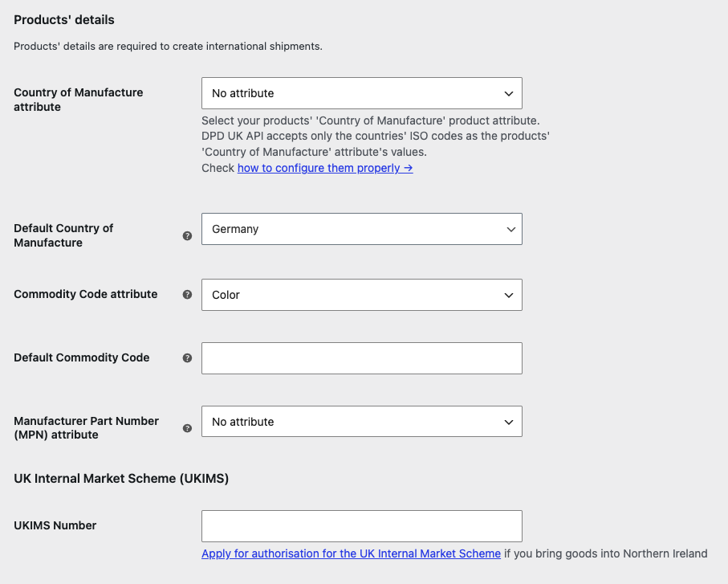Click the Default Commodity Code help icon
The image size is (728, 584).
point(187,357)
